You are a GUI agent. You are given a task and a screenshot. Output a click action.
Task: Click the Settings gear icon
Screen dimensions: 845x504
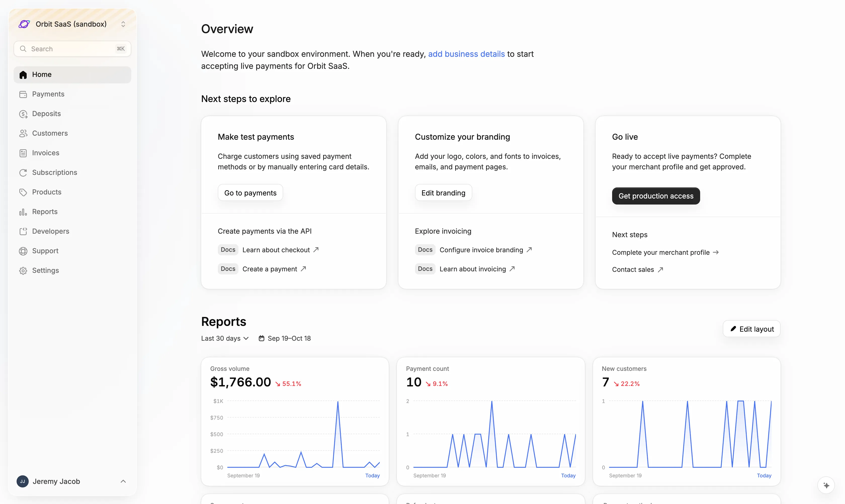pos(23,271)
